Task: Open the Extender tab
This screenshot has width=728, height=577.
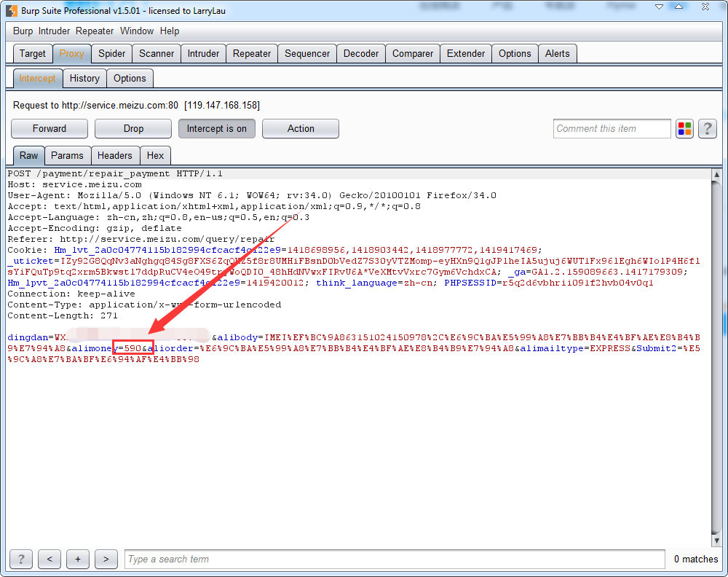Action: coord(466,53)
